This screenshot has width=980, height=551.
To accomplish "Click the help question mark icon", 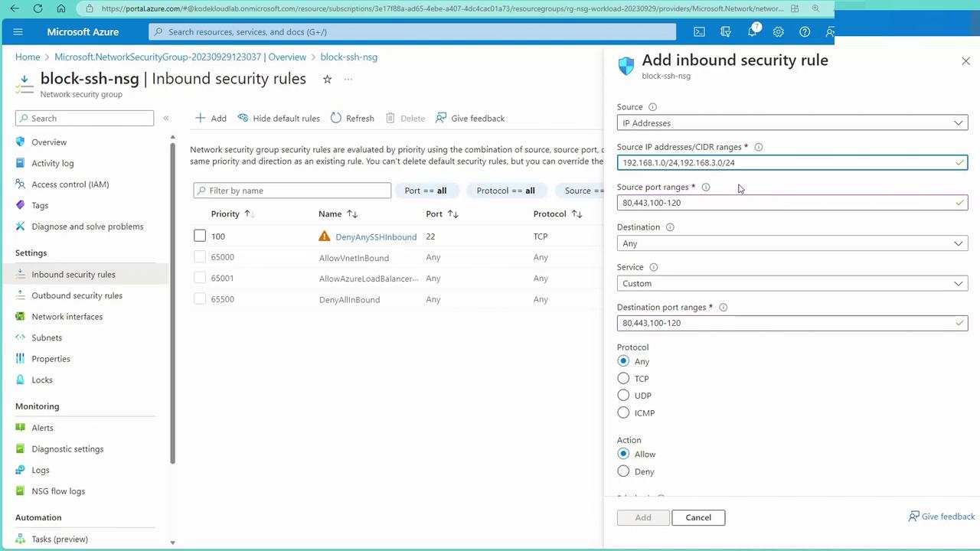I will tap(805, 32).
